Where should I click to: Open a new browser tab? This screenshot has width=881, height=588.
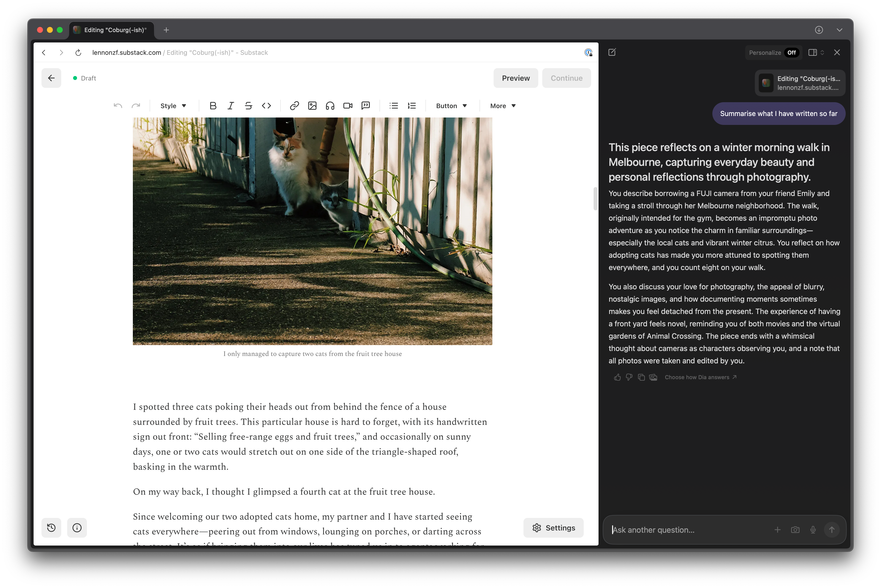[166, 30]
